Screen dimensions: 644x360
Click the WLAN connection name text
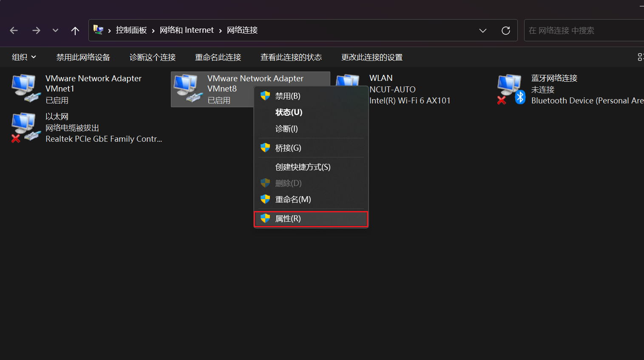point(381,78)
